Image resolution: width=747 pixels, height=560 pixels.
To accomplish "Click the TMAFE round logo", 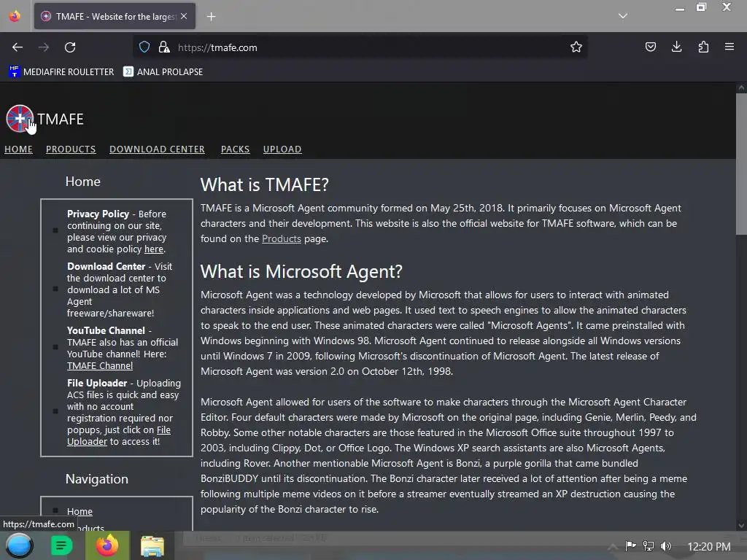I will [x=20, y=119].
